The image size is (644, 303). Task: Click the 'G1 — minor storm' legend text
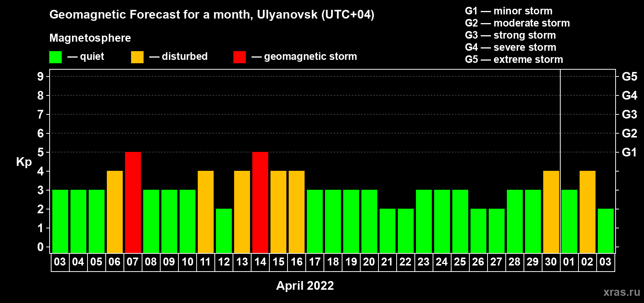(x=509, y=11)
